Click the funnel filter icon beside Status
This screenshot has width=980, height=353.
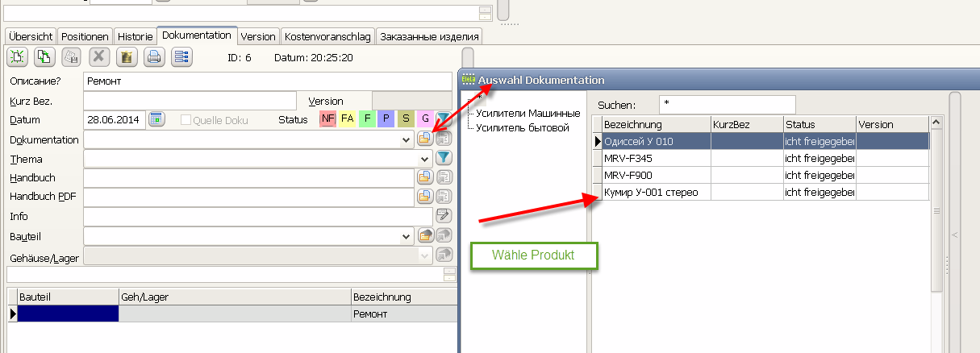pyautogui.click(x=444, y=119)
